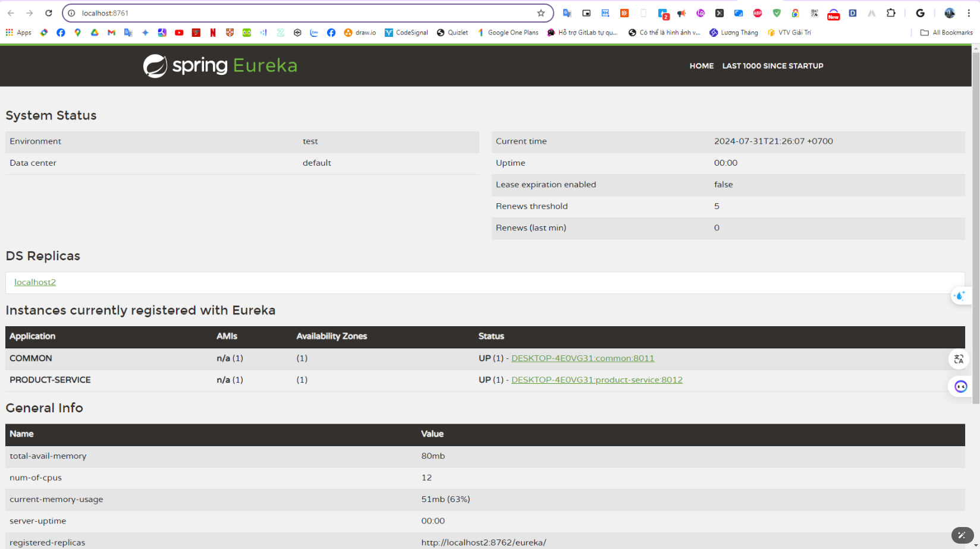Open the Facebook bookmark next to Maps
Viewport: 980px width, 549px height.
tap(61, 33)
